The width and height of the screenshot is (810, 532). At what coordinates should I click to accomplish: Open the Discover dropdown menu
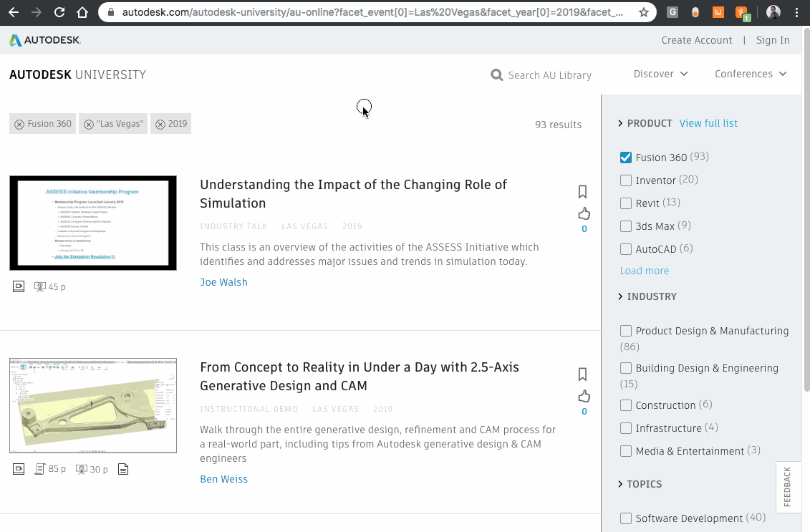(660, 74)
